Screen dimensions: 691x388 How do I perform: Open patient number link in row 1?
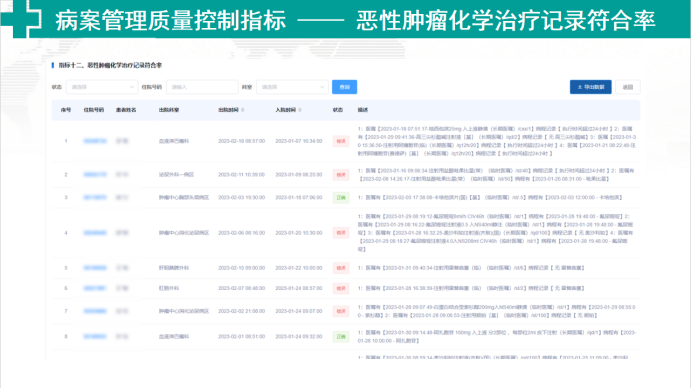[95, 141]
